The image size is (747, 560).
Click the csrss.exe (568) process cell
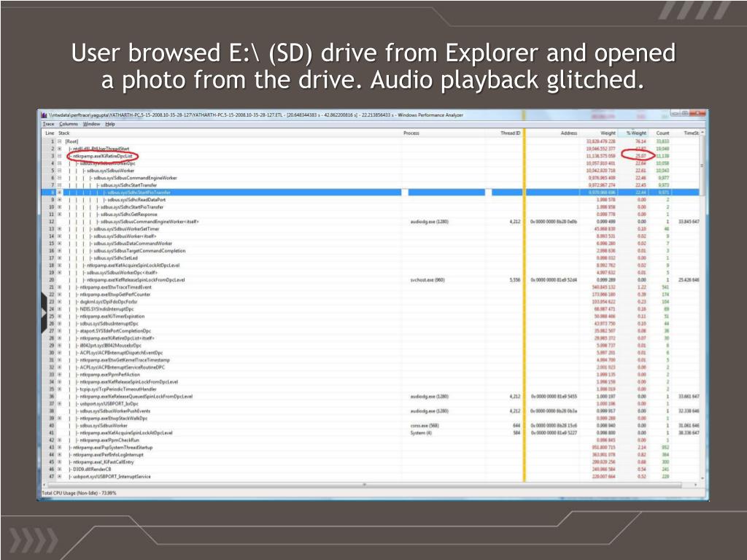coord(425,426)
